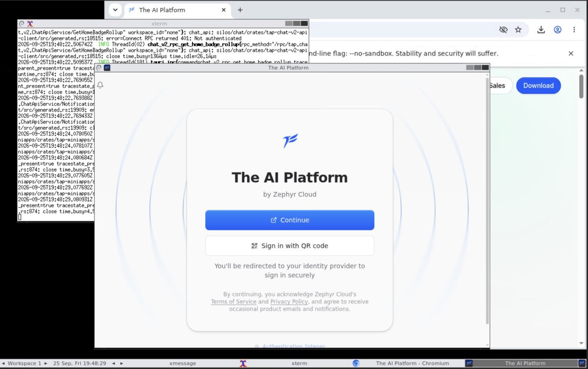Switch to the xmessage taskbar entry

(183, 364)
